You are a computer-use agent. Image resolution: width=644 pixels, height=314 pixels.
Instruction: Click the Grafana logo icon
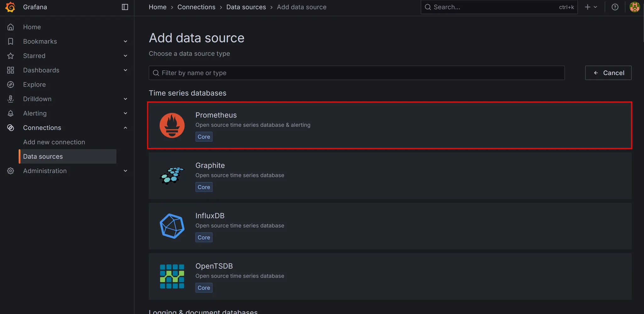(10, 7)
